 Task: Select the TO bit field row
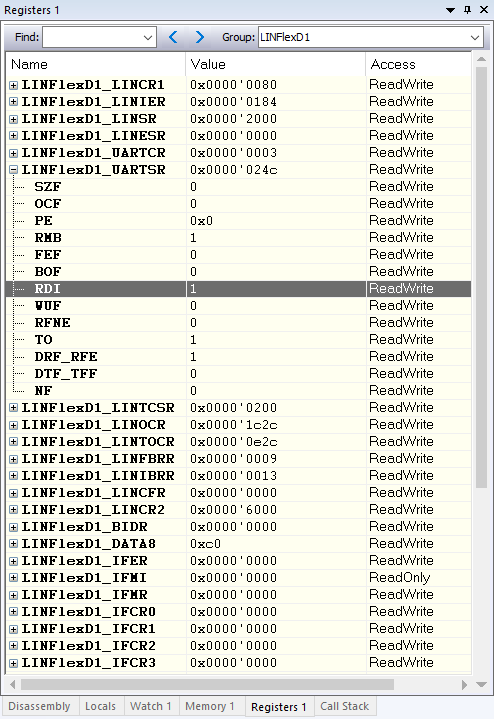tap(239, 340)
